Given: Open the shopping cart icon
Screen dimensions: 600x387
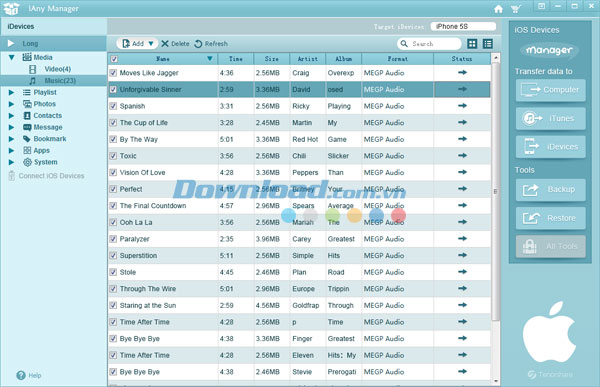Looking at the screenshot, I should 515,9.
